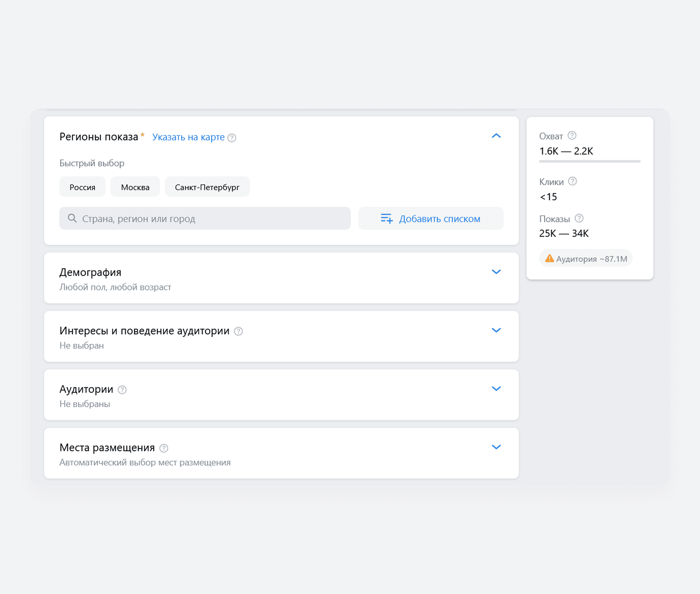Select the Россия quick-choice chip
Image resolution: width=700 pixels, height=594 pixels.
pyautogui.click(x=82, y=187)
